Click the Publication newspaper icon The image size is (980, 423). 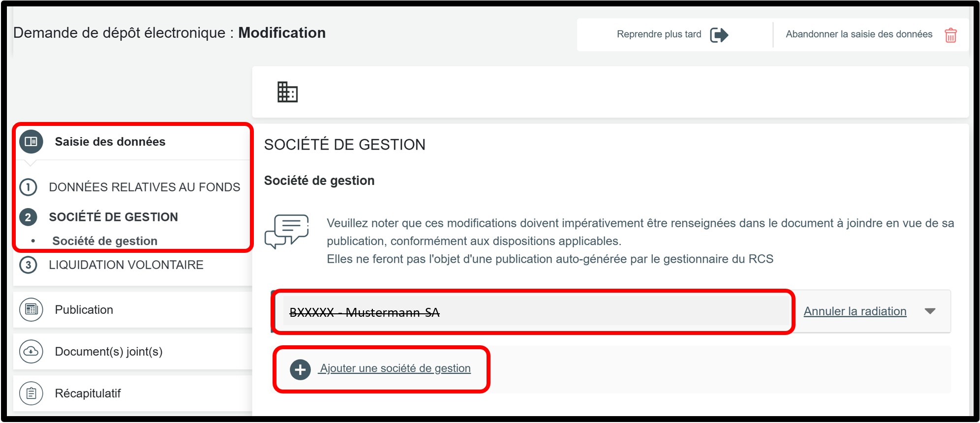pos(31,309)
